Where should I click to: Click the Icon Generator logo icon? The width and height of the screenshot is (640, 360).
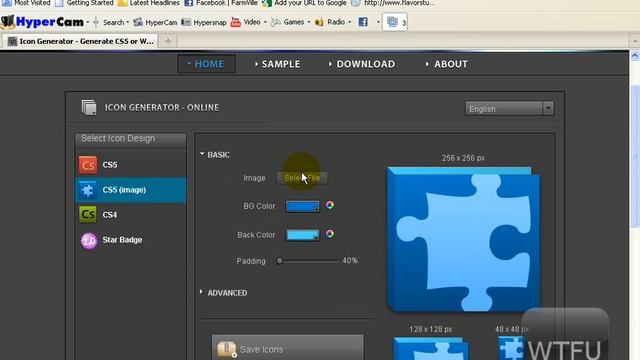[x=89, y=107]
